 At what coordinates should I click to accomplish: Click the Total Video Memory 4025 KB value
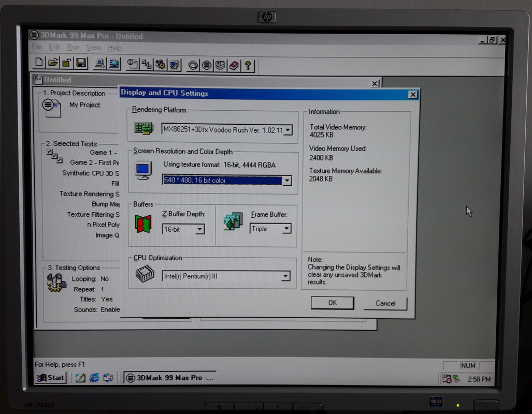[x=322, y=135]
